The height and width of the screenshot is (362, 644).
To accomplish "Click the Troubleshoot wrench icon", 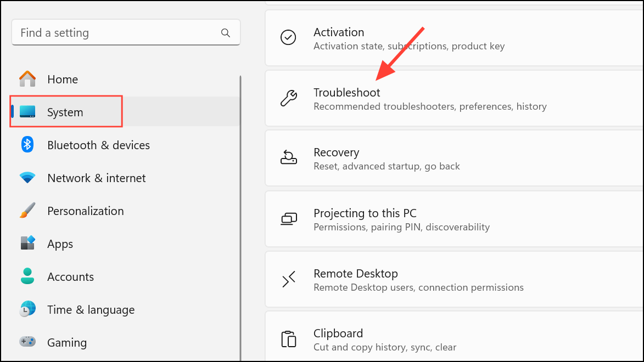I will [289, 99].
